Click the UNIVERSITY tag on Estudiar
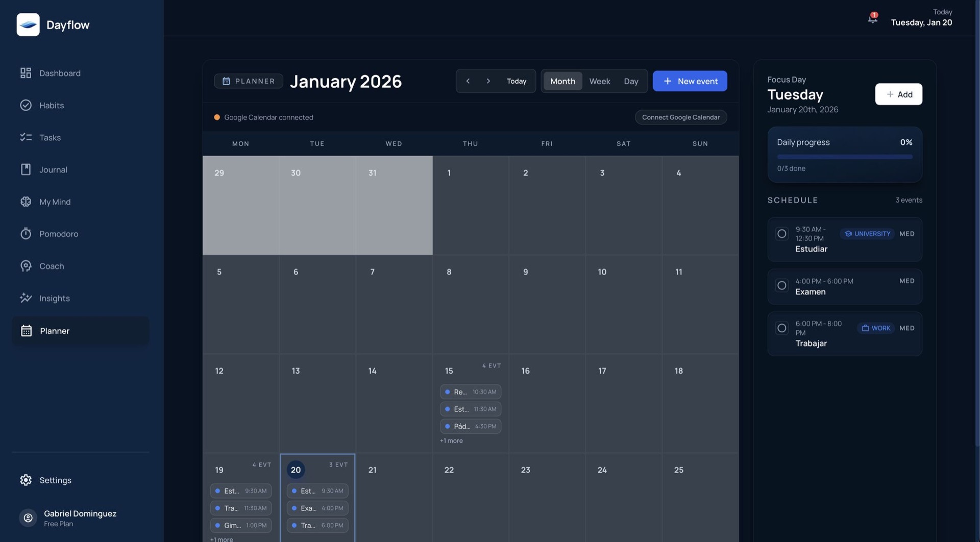The width and height of the screenshot is (980, 542). pos(867,234)
